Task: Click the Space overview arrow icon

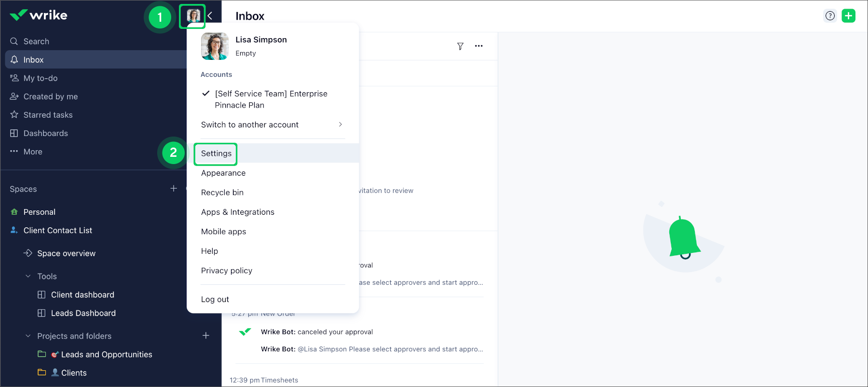Action: [x=28, y=253]
